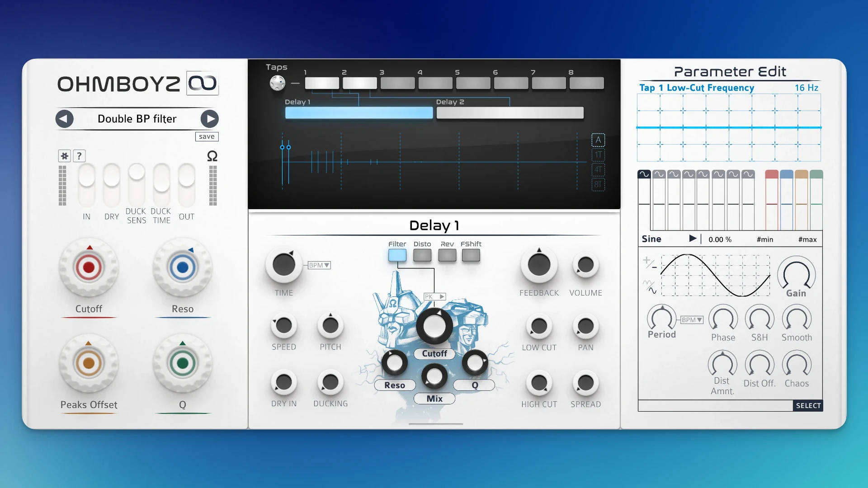The height and width of the screenshot is (488, 868).
Task: Click the filter Reso label button
Action: 395,385
